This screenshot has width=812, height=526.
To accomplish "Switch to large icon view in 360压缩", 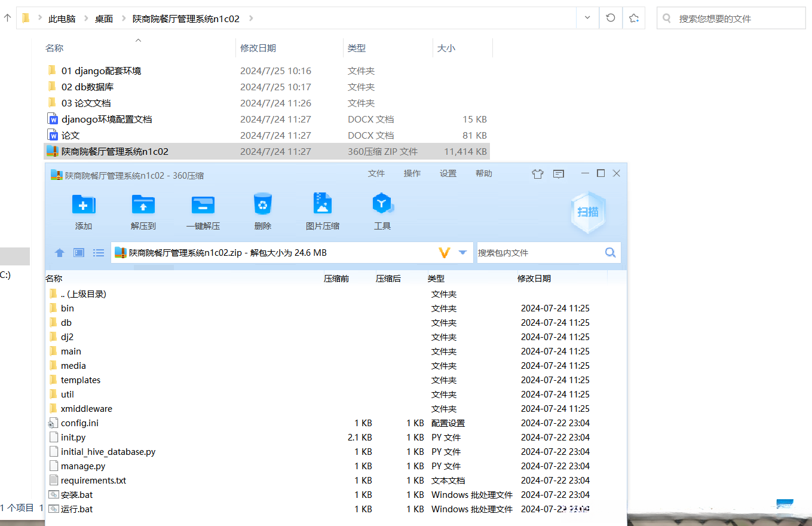I will 79,253.
